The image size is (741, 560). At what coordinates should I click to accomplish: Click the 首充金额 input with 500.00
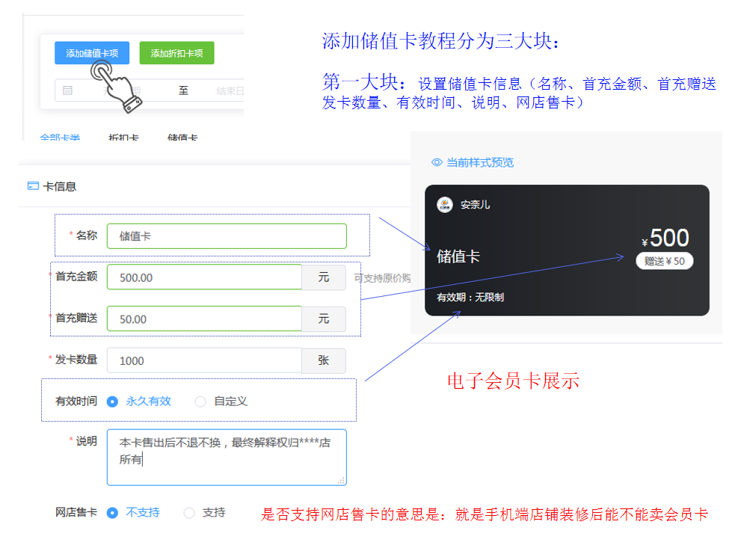(x=204, y=277)
